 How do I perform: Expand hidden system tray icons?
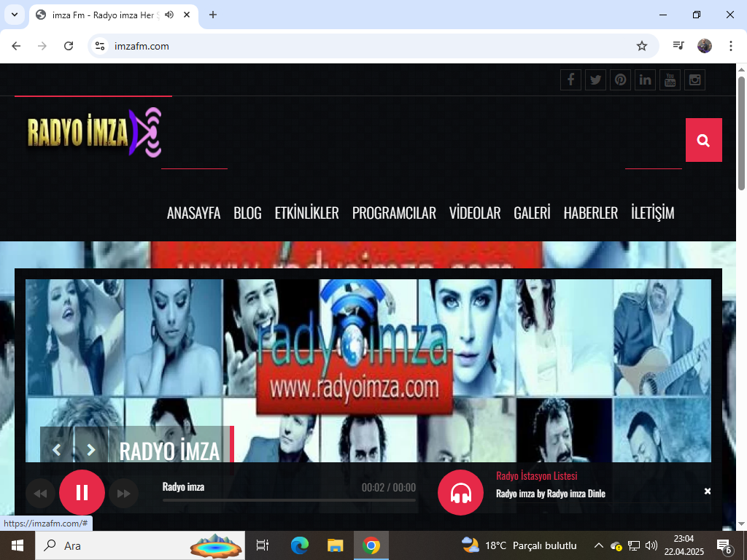(x=599, y=545)
